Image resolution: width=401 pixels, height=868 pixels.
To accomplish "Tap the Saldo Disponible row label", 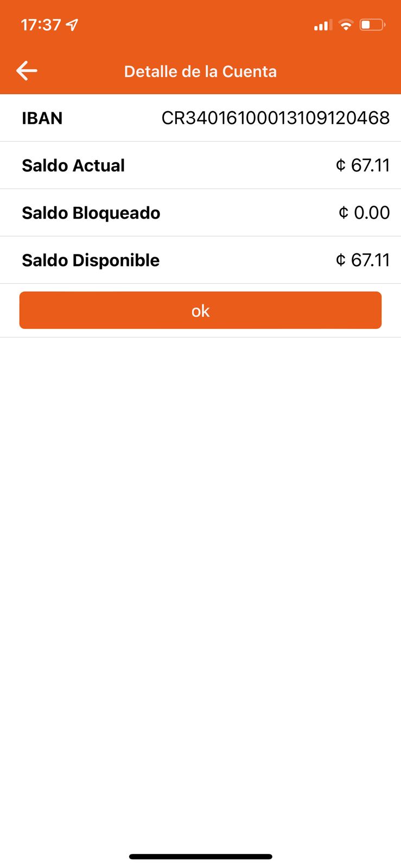I will (x=91, y=260).
